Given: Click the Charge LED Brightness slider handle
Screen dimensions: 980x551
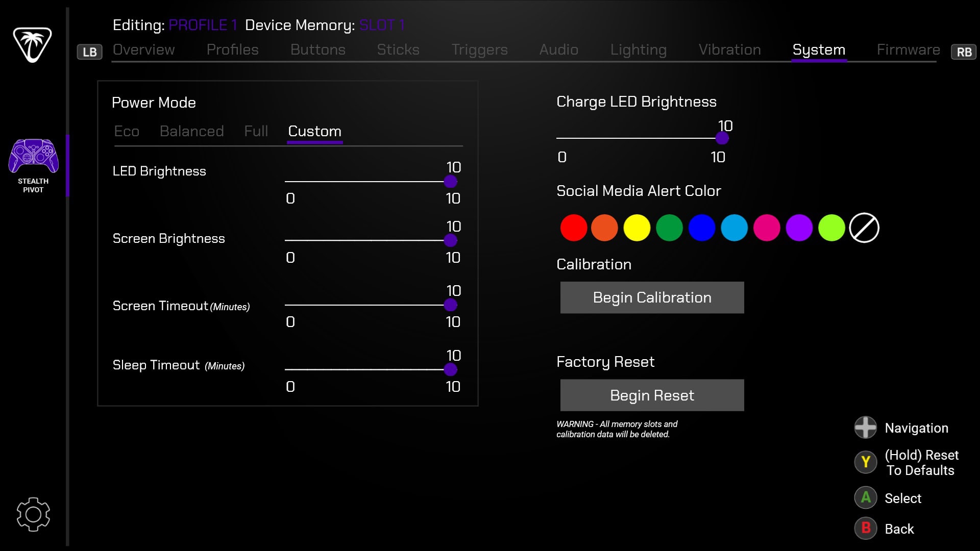Looking at the screenshot, I should [x=722, y=138].
